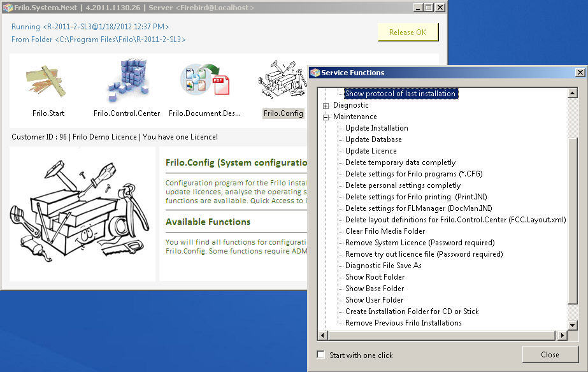Image resolution: width=588 pixels, height=372 pixels.
Task: Select Remove System Licence (Password required)
Action: [420, 243]
